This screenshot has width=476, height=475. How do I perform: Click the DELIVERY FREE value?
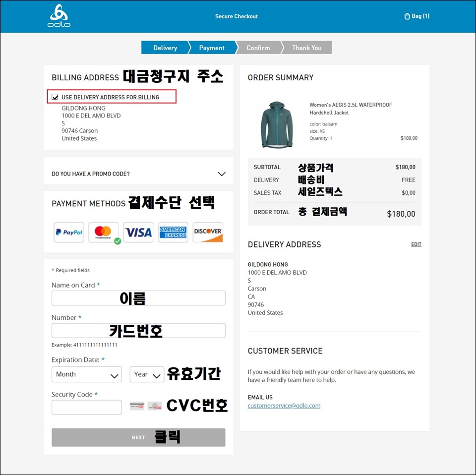(408, 180)
